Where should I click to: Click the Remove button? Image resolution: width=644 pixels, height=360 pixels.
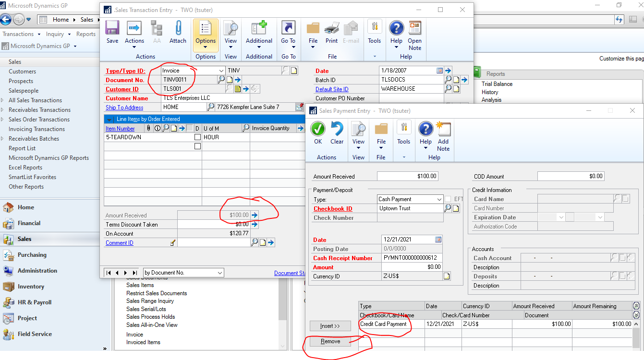[330, 341]
